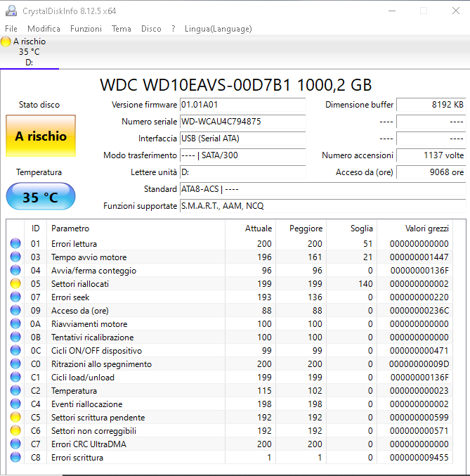This screenshot has height=476, width=470.
Task: Click status icon of Ritrazioni allo spegnimento row
Action: tap(15, 364)
